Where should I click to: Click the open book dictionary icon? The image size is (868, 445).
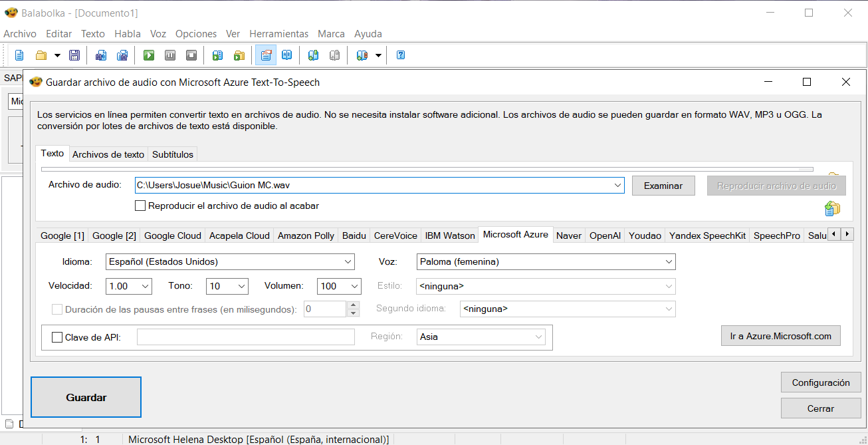tap(286, 55)
